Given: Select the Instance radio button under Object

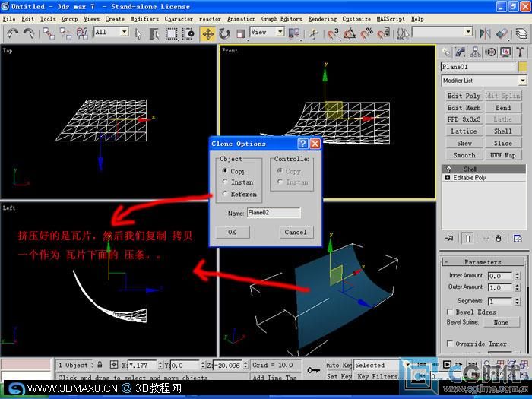Looking at the screenshot, I should point(225,182).
